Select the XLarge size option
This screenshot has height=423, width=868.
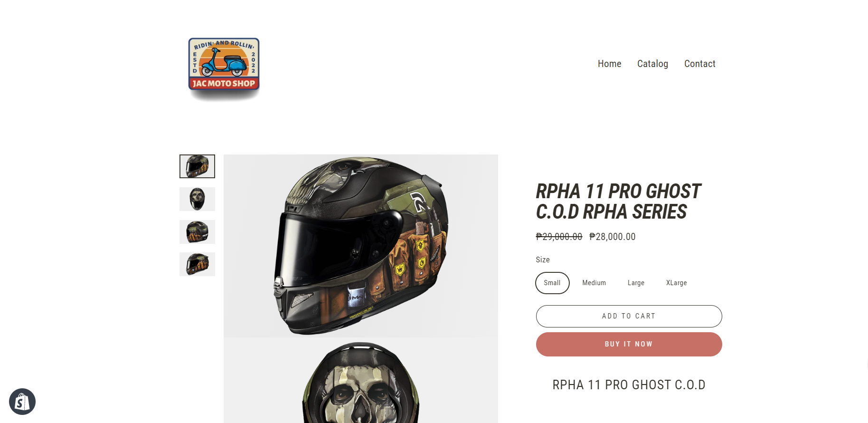(676, 283)
